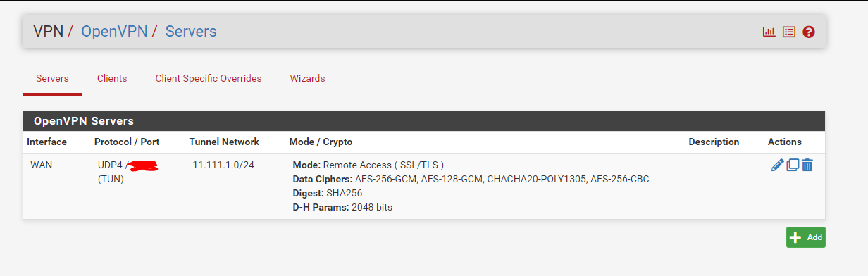
Task: Select the Interface column header
Action: 47,142
